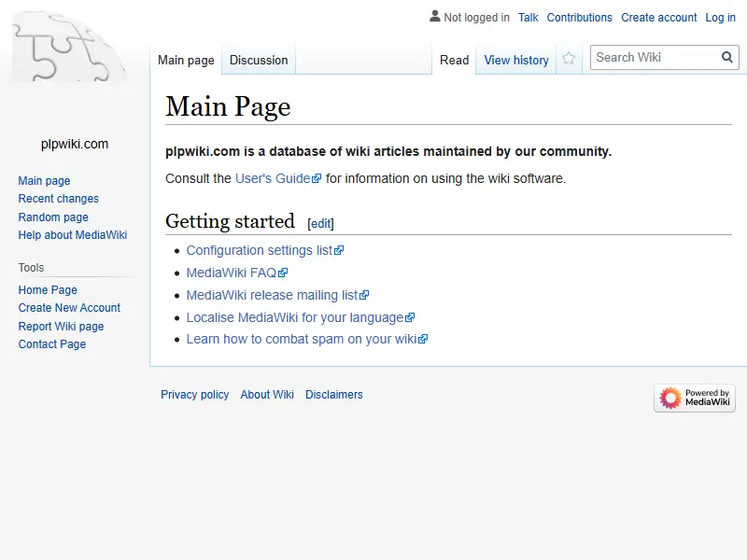Click the Getting started heading
Screen dimensions: 747x560
tap(230, 221)
